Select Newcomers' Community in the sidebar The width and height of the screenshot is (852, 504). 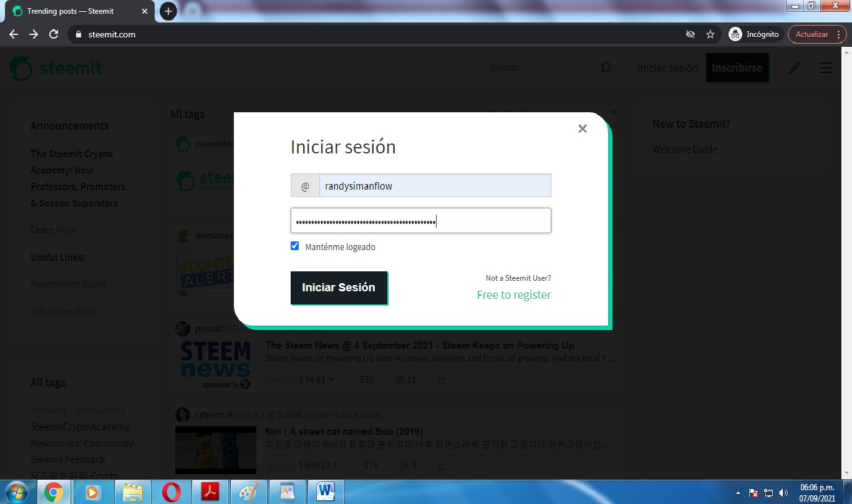pyautogui.click(x=82, y=443)
